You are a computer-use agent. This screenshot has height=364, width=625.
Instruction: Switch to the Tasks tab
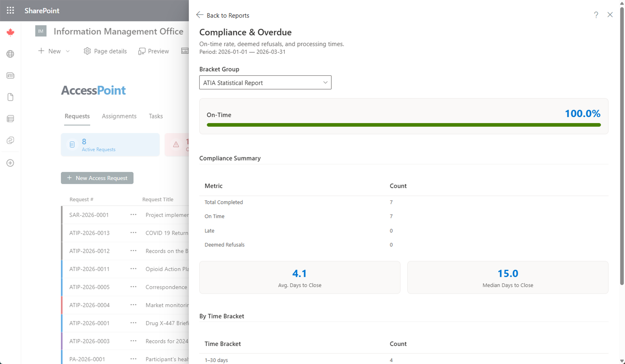pyautogui.click(x=155, y=116)
